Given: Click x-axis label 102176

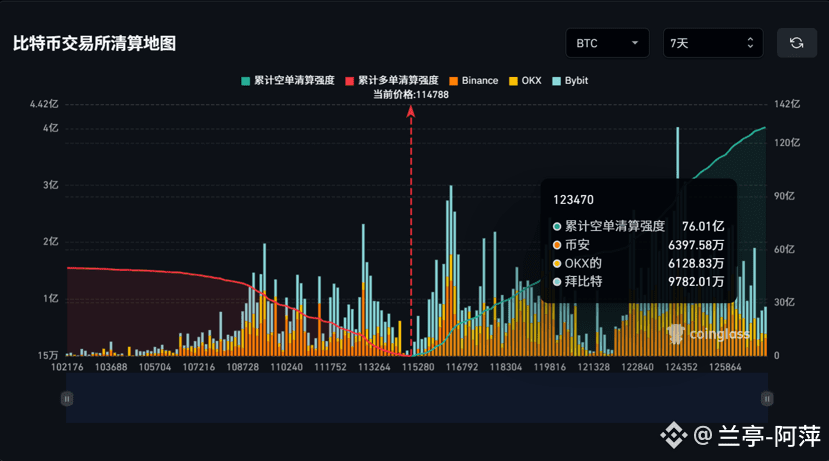Looking at the screenshot, I should 67,367.
